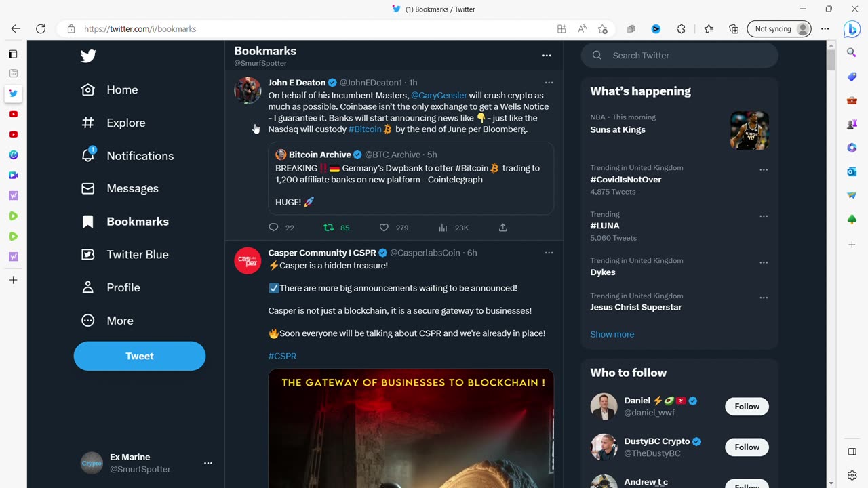Switch to the pinned Twitter tab
The width and height of the screenshot is (868, 488).
[13, 94]
